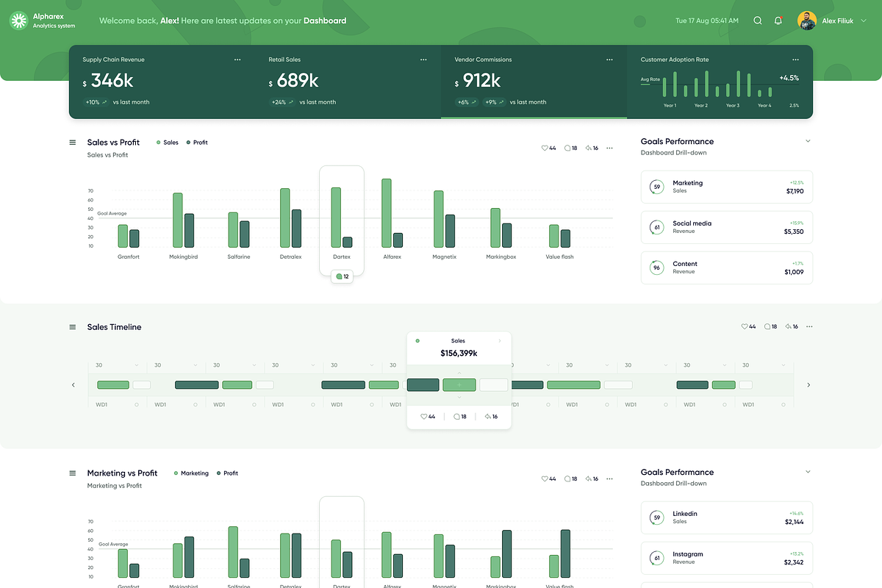Click the Dashboard link in welcome message
The image size is (882, 588).
click(325, 21)
